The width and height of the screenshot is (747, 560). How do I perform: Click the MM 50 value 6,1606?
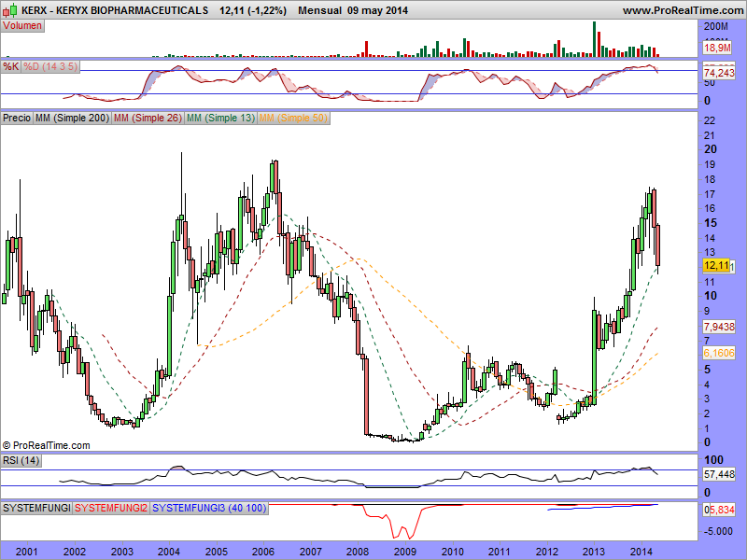(x=719, y=353)
